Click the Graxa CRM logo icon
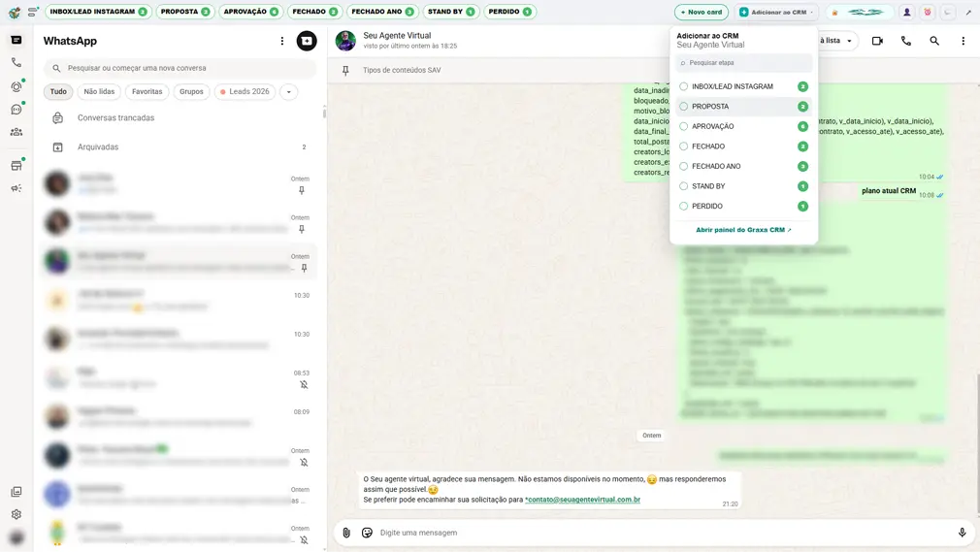Image resolution: width=980 pixels, height=552 pixels. click(x=14, y=12)
